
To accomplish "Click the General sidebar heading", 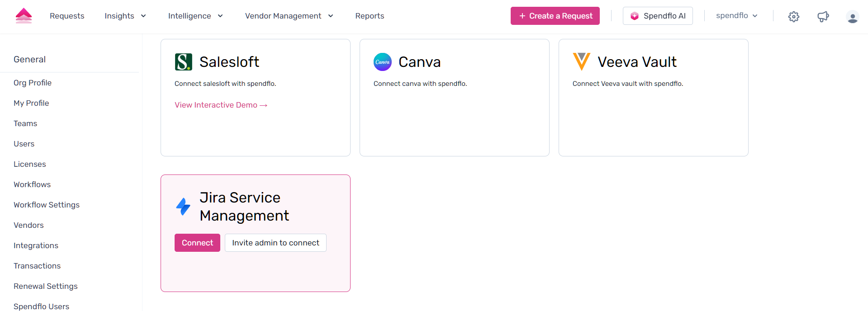I will coord(29,59).
